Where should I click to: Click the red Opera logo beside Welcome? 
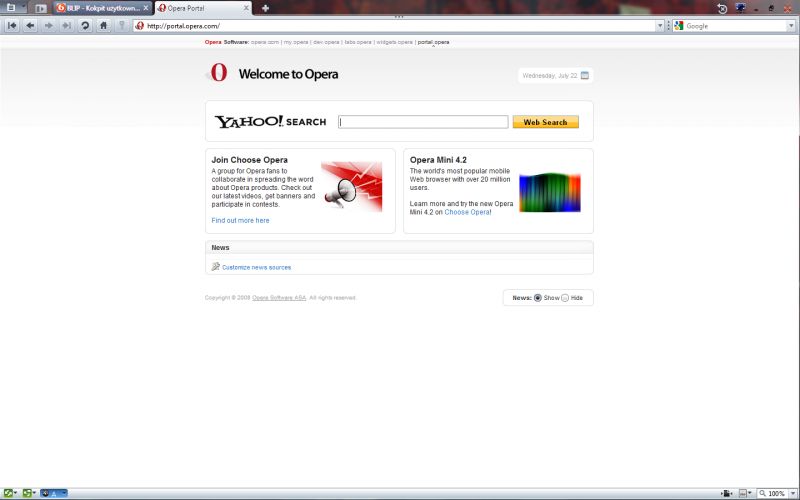[x=218, y=72]
